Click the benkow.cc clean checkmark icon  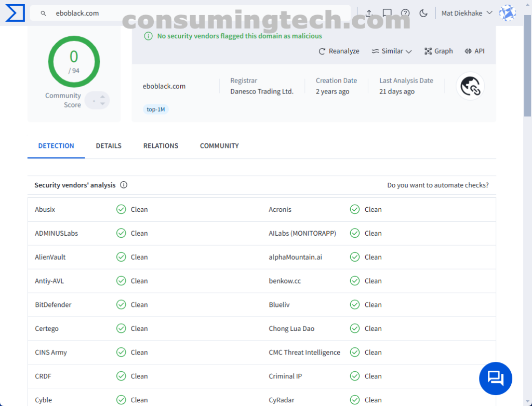[355, 281]
